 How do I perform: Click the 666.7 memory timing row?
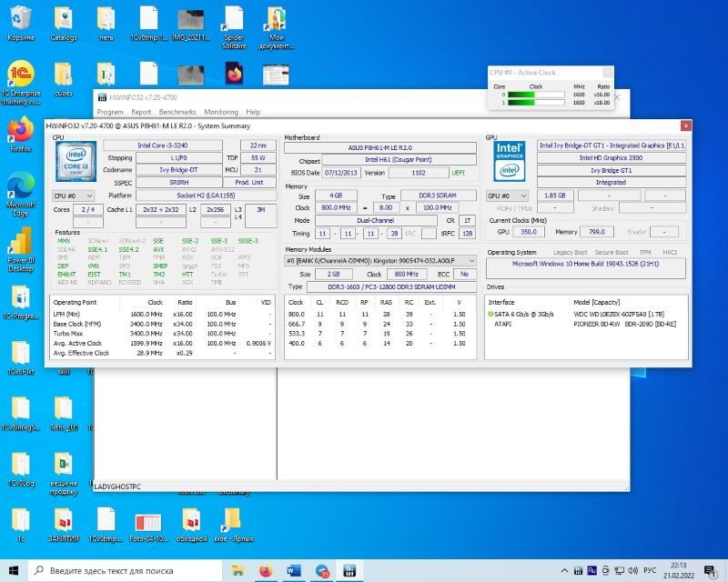click(x=380, y=324)
